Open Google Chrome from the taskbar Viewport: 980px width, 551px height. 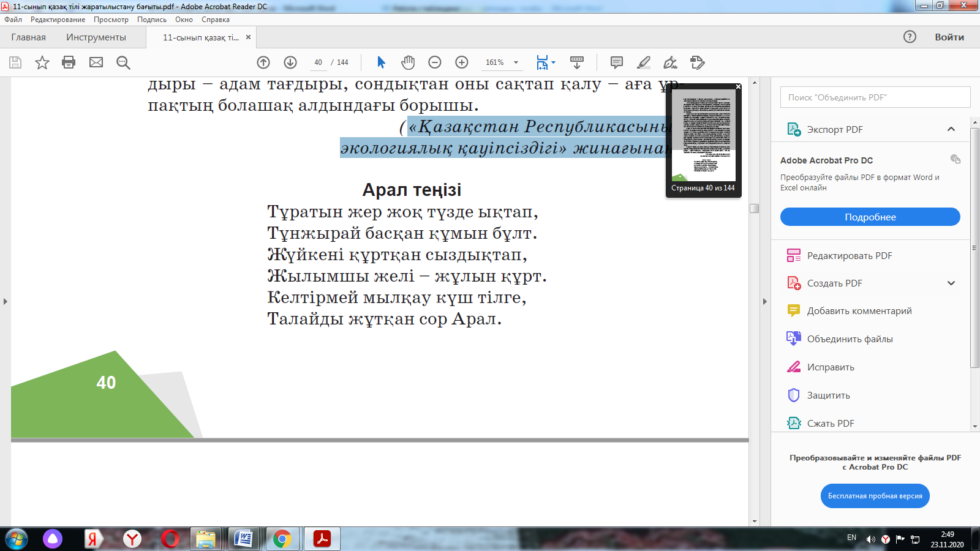(282, 539)
